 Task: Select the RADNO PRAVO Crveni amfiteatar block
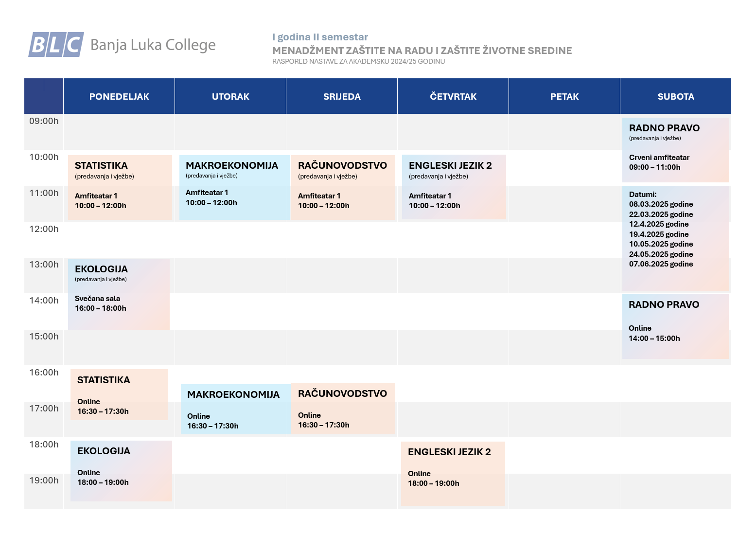(x=676, y=150)
